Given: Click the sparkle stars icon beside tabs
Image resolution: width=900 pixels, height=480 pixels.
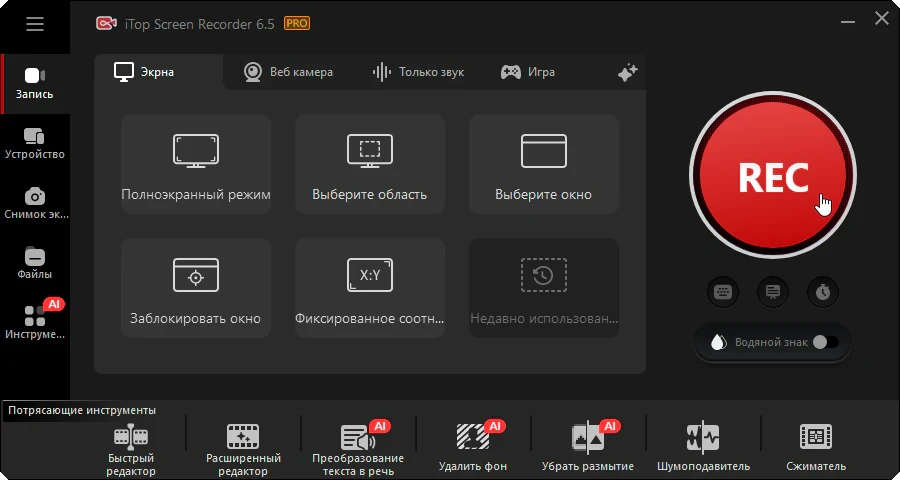Looking at the screenshot, I should (x=627, y=73).
